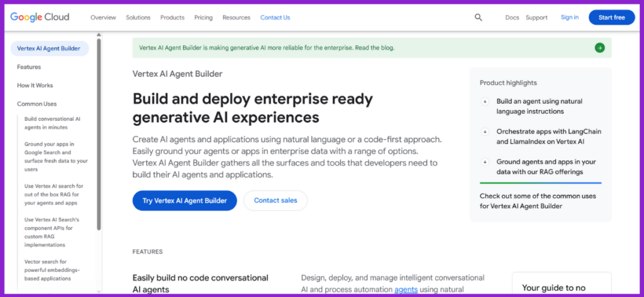Viewport: 644px width, 297px height.
Task: Open the Support link
Action: point(536,18)
